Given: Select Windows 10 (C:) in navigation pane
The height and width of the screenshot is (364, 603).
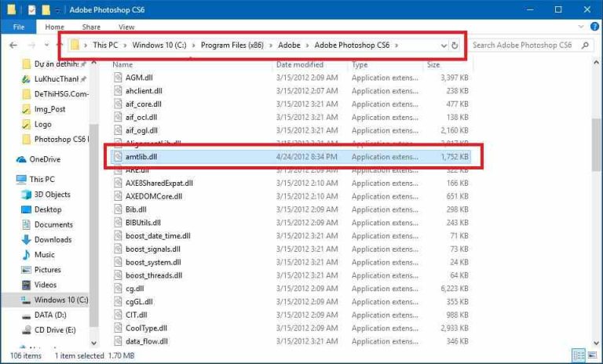Looking at the screenshot, I should click(x=60, y=300).
